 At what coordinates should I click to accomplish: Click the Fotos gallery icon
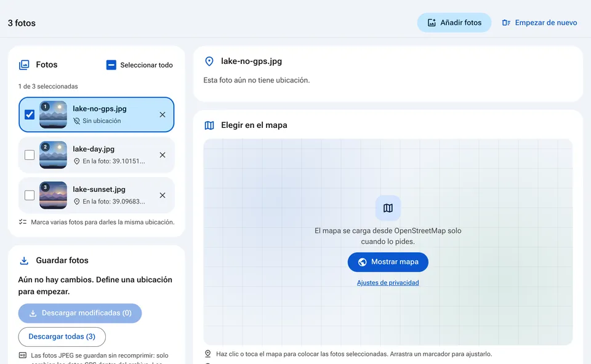tap(24, 65)
